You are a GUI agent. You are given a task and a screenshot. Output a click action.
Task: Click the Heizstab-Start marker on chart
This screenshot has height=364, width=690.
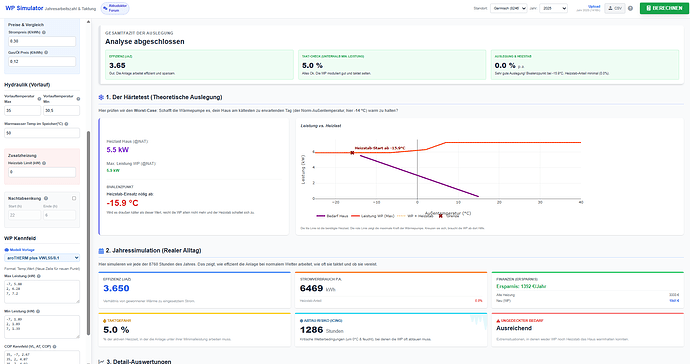[352, 153]
